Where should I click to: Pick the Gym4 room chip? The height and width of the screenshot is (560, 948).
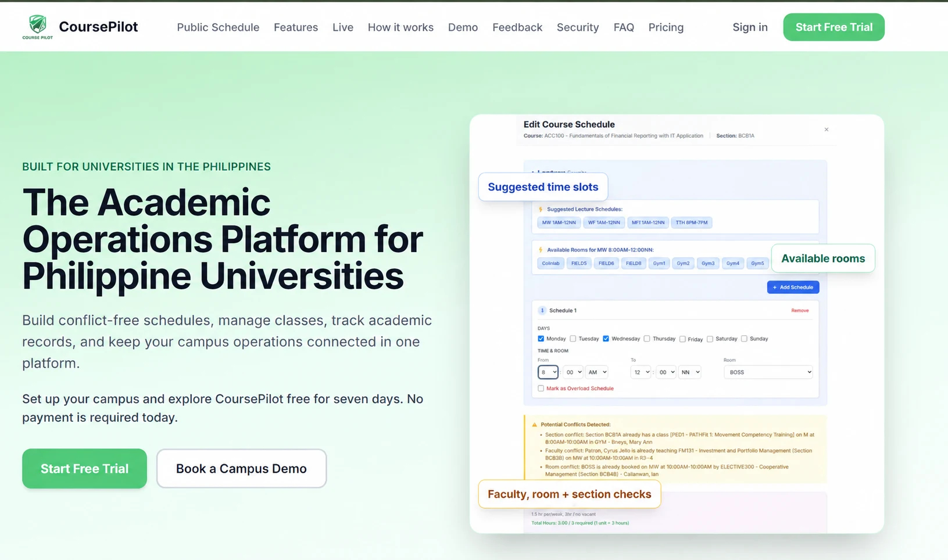(x=733, y=263)
